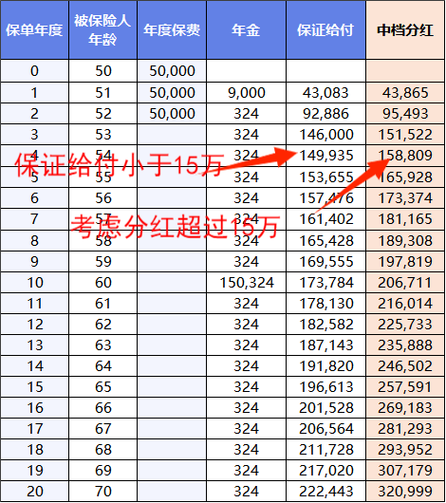
Task: Select the 保证给付 header cell
Action: click(x=326, y=30)
